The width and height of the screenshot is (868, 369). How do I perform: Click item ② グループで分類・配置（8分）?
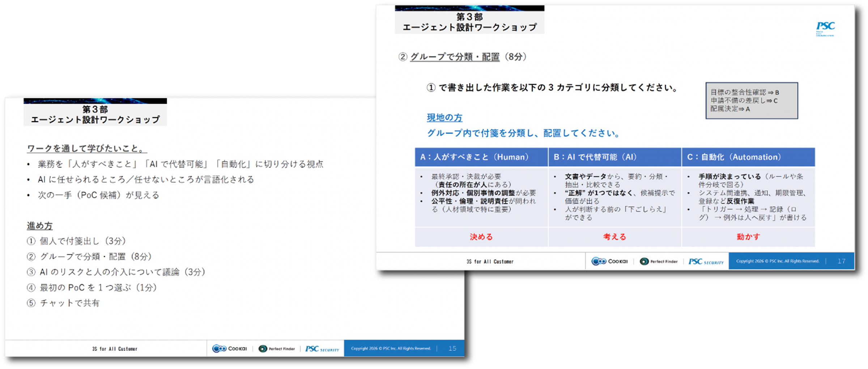[89, 256]
